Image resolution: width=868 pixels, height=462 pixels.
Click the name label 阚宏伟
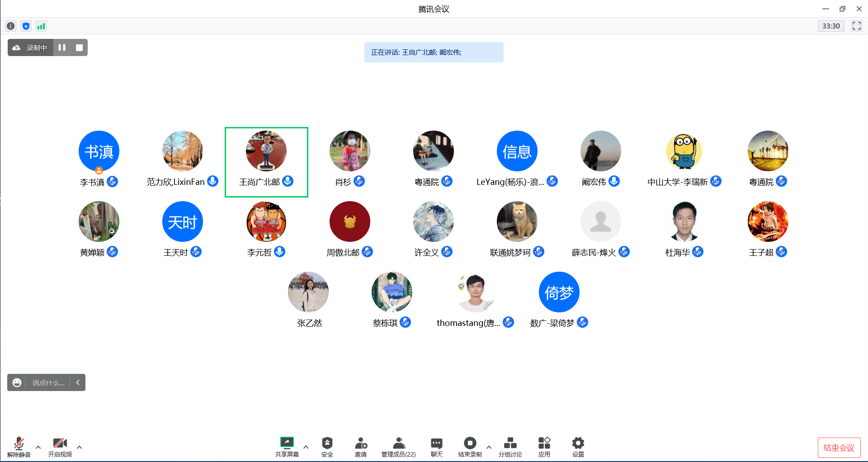tap(594, 182)
